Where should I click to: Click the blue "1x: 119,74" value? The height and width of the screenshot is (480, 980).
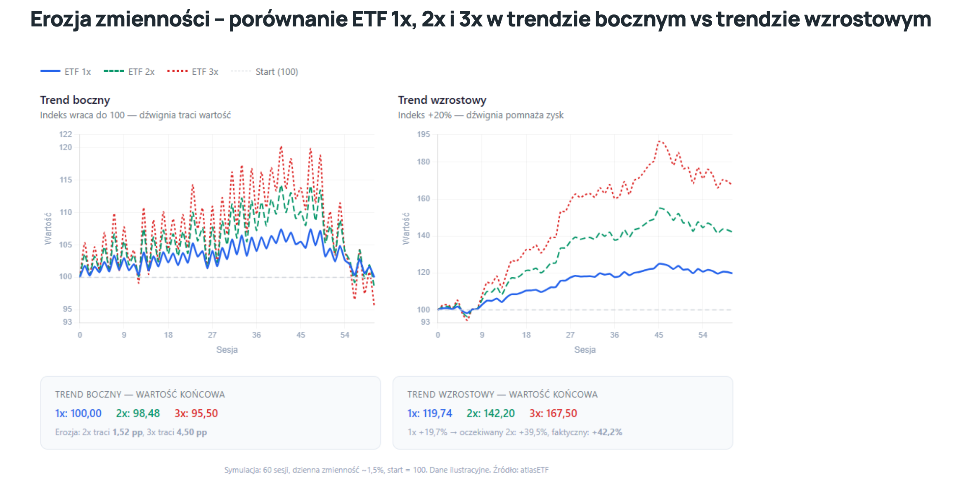(x=429, y=413)
